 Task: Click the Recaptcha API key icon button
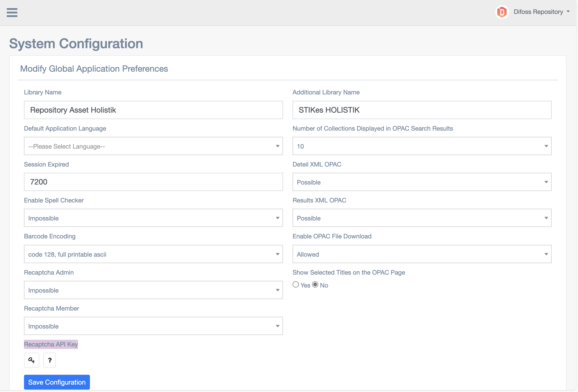[x=32, y=360]
